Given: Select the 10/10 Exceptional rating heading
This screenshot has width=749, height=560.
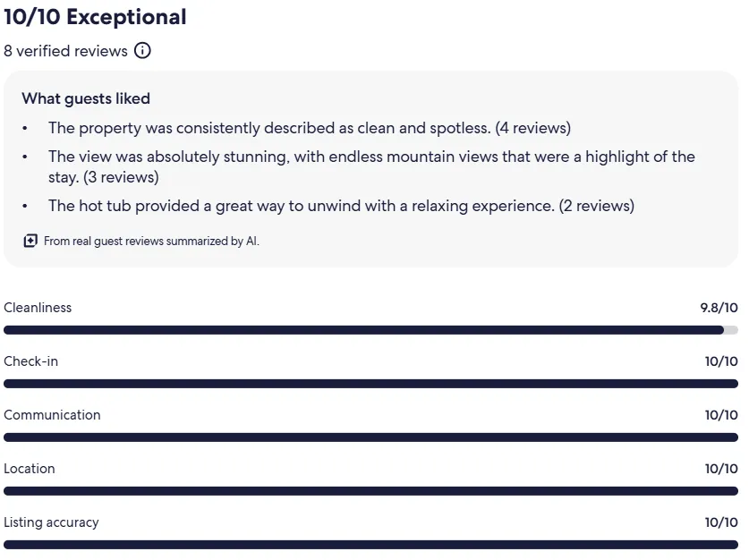Looking at the screenshot, I should [95, 16].
